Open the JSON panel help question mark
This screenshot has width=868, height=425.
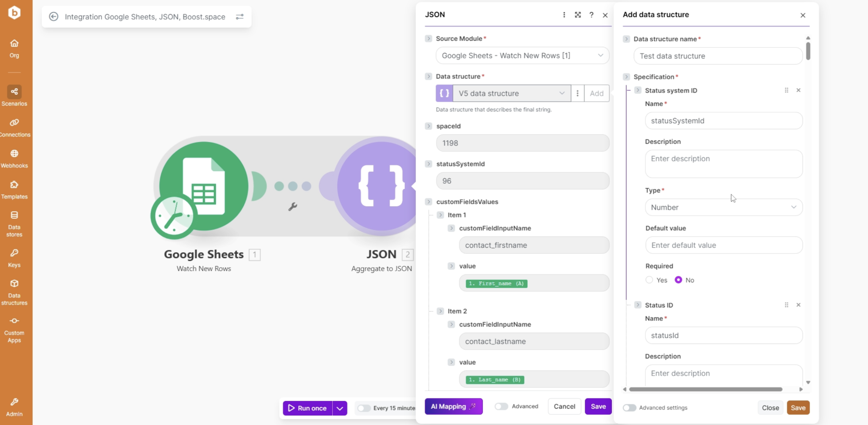click(591, 15)
